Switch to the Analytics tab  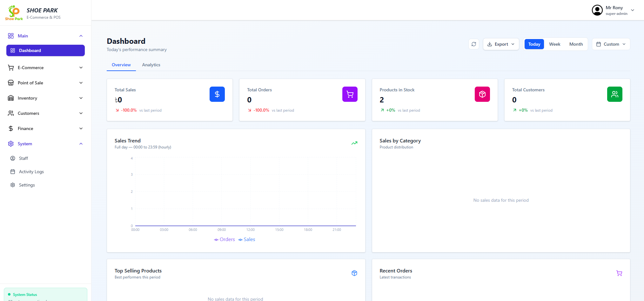coord(151,65)
